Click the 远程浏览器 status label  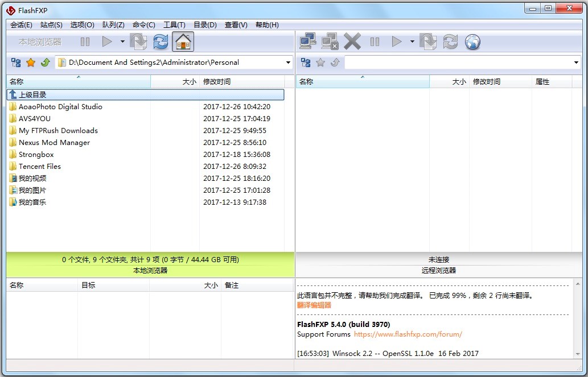tap(438, 271)
